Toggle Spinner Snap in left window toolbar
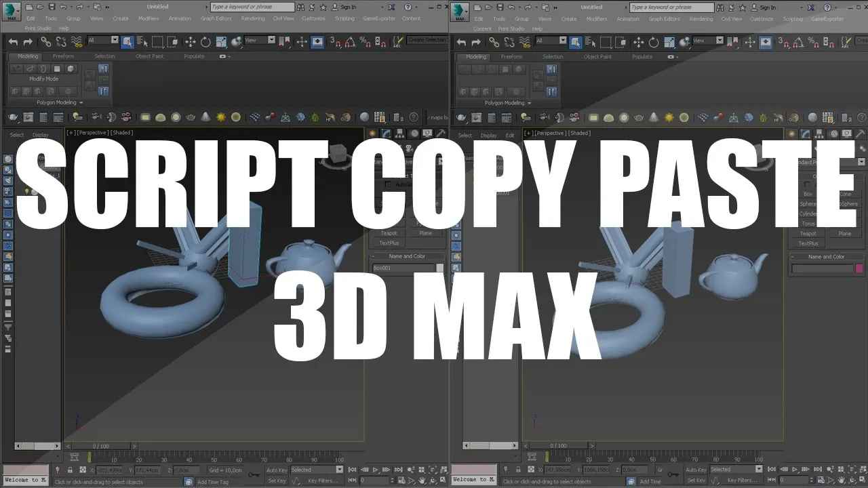The height and width of the screenshot is (488, 868). pyautogui.click(x=381, y=42)
